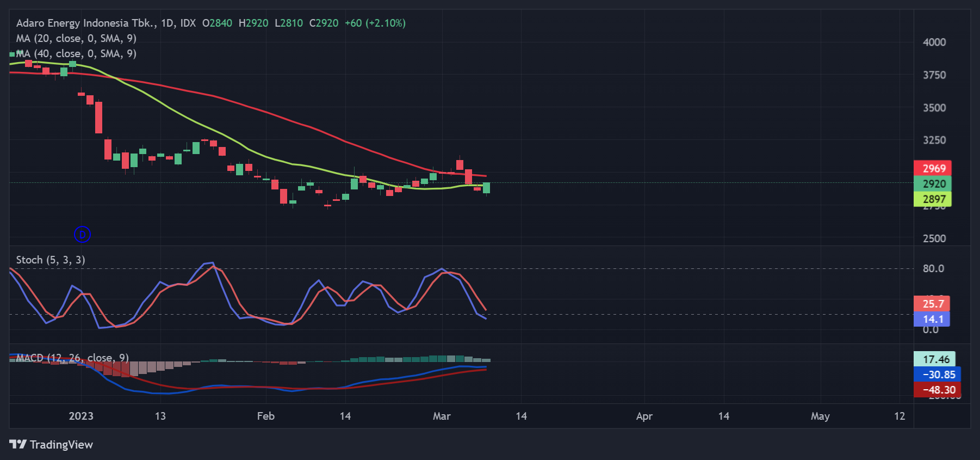This screenshot has width=980, height=460.
Task: Click the 14.1 stochastic value label
Action: click(x=932, y=319)
